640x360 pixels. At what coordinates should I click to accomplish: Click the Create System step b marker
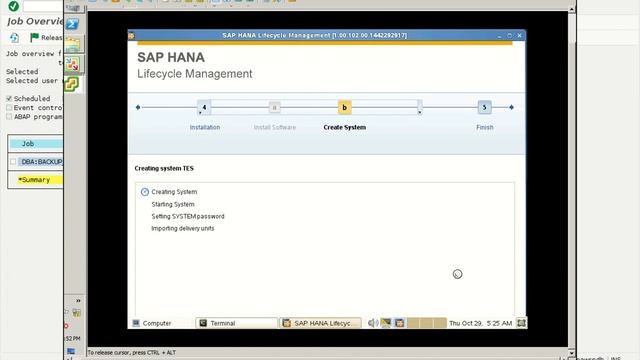tap(344, 107)
